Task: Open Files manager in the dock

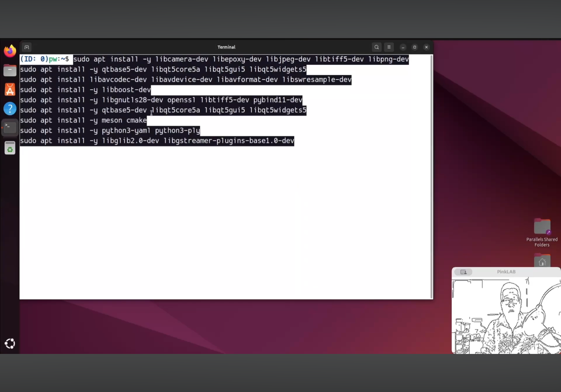Action: point(10,71)
